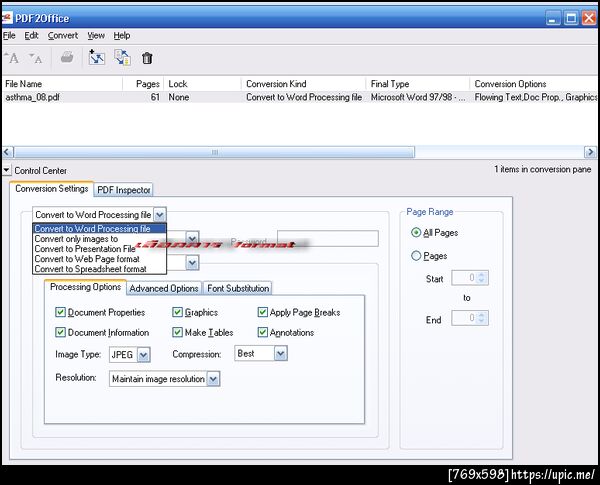
Task: Choose Convert only images to option
Action: click(99, 239)
